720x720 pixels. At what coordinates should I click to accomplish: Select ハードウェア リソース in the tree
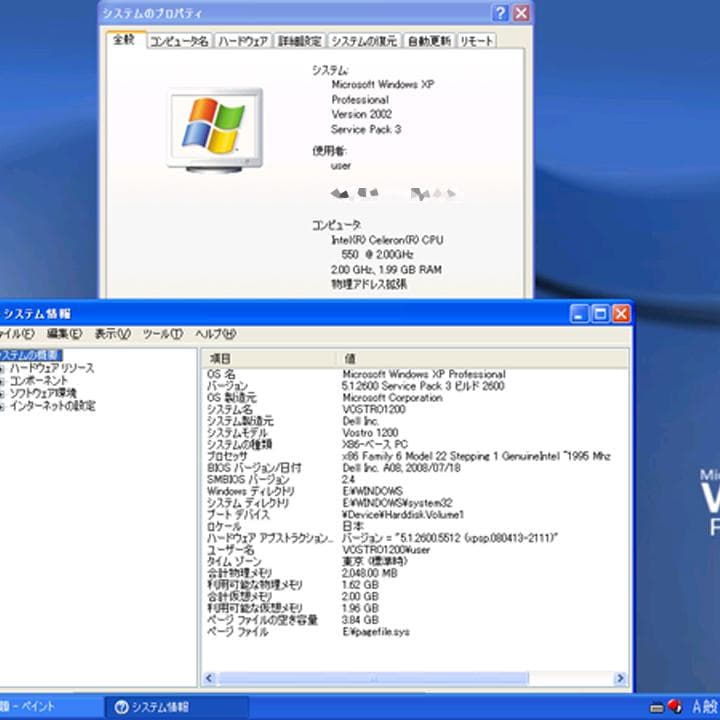(52, 368)
